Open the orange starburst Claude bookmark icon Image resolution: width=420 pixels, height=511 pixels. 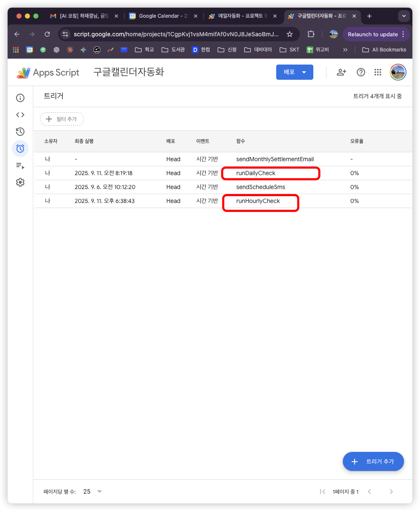70,50
